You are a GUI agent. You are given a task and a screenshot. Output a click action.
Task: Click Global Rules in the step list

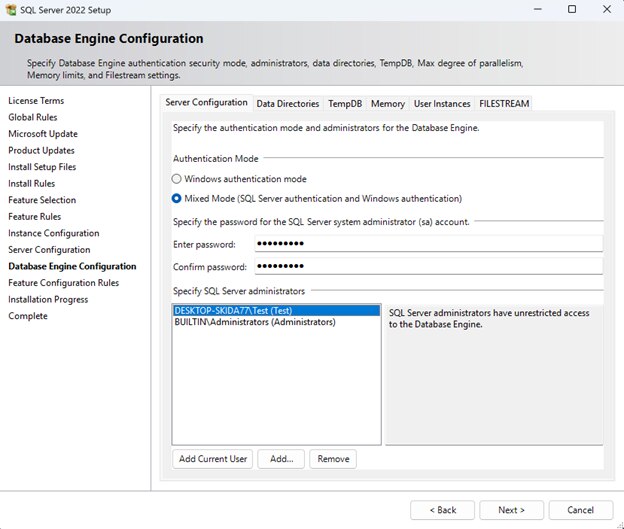coord(33,117)
